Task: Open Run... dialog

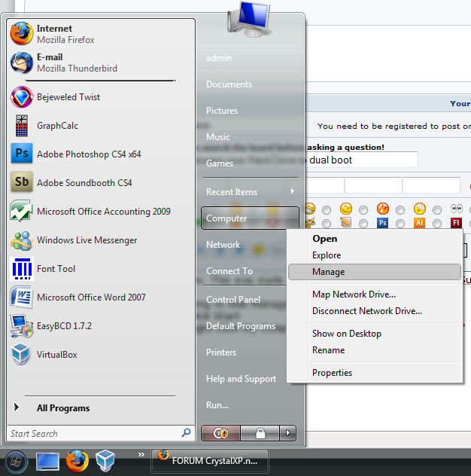Action: [217, 405]
